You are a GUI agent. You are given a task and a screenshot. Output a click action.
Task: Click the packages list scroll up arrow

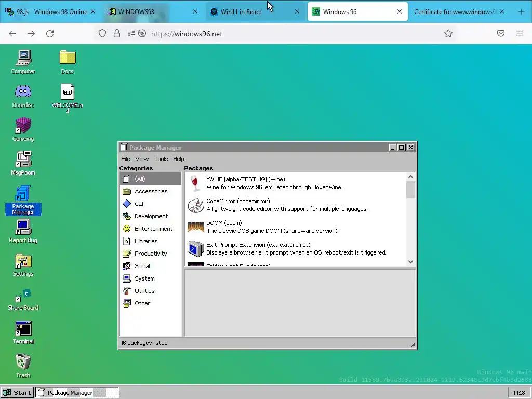tap(410, 177)
